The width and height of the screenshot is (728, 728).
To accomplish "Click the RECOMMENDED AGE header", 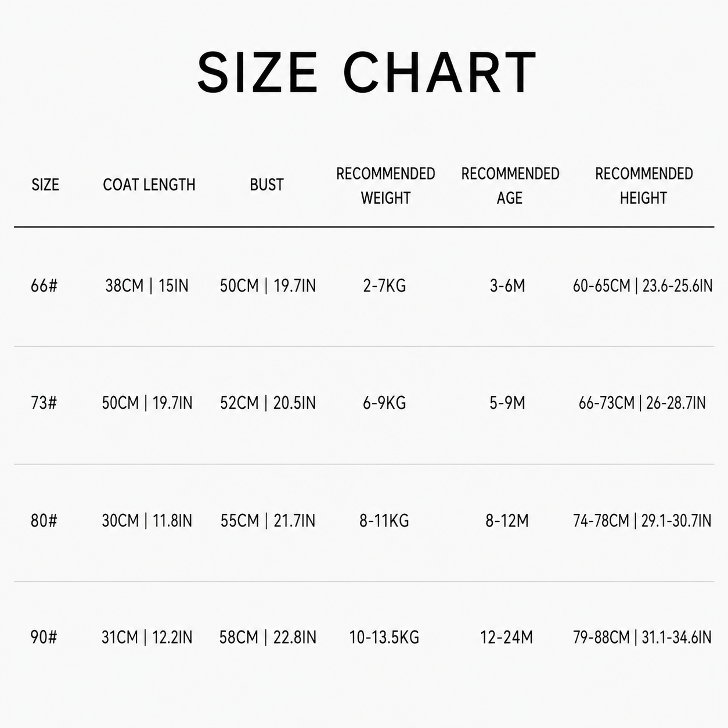I will (x=510, y=186).
